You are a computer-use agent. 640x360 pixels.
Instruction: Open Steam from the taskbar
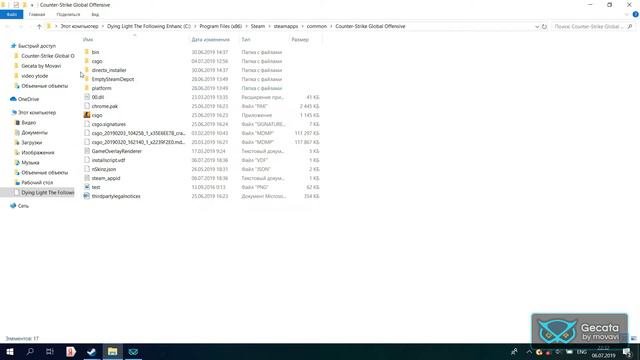tap(91, 351)
